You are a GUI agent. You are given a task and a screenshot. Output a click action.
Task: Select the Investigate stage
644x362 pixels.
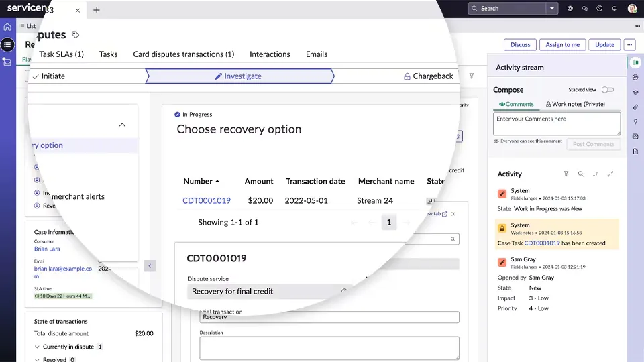[x=239, y=76]
